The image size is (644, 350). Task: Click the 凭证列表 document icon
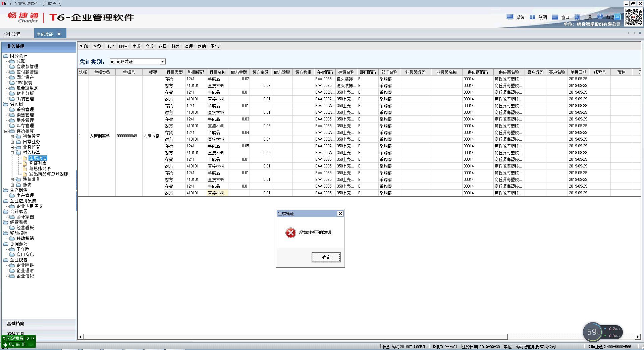pyautogui.click(x=25, y=163)
